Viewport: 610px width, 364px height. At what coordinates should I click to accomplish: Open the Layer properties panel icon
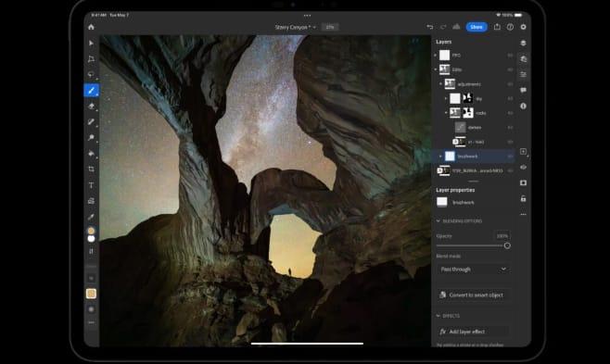[x=523, y=75]
